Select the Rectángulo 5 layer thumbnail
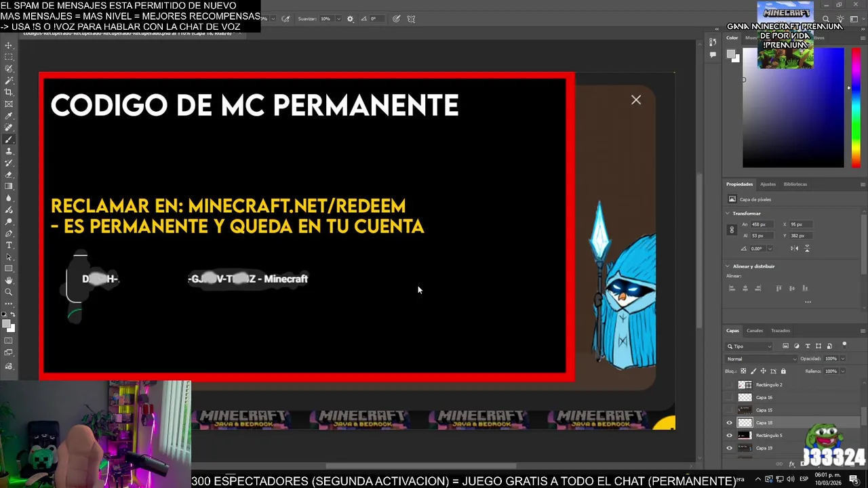This screenshot has width=868, height=488. (x=745, y=435)
